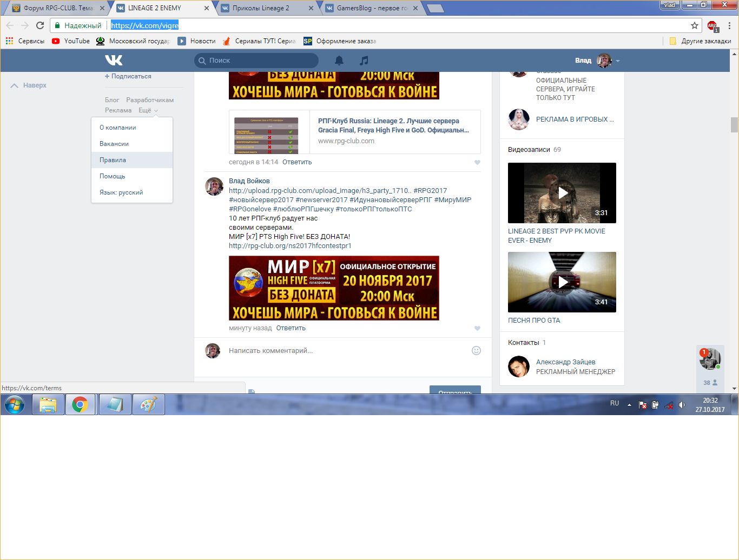Like the comment posted at 14:14
The image size is (739, 560).
[477, 163]
